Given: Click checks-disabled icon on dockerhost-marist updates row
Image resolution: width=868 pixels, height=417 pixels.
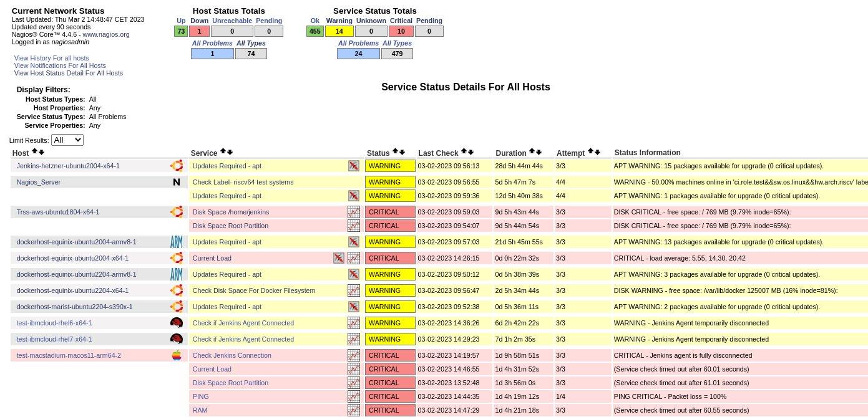Looking at the screenshot, I should click(x=354, y=307).
